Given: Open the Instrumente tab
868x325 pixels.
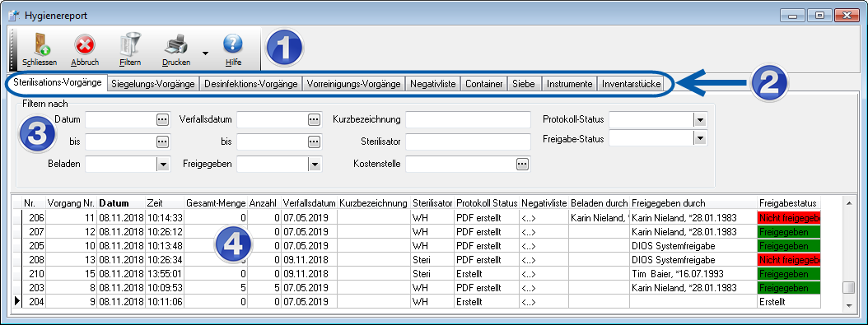Looking at the screenshot, I should click(569, 84).
